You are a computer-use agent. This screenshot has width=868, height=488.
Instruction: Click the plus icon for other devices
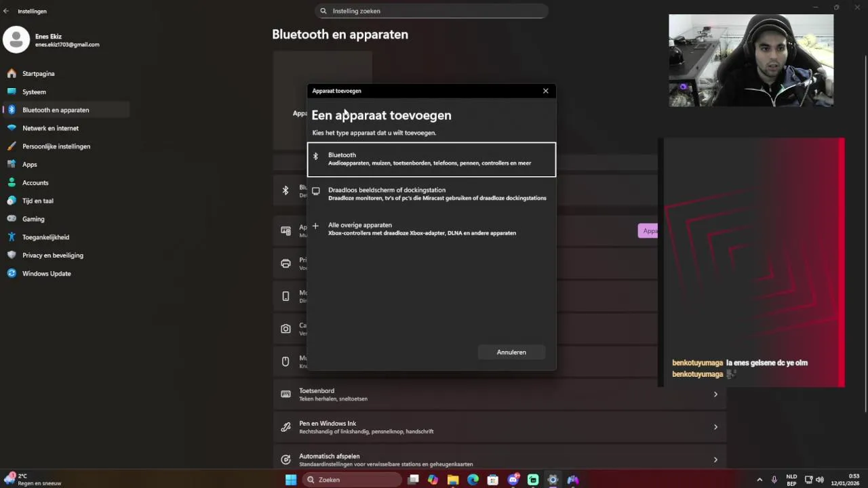point(315,226)
